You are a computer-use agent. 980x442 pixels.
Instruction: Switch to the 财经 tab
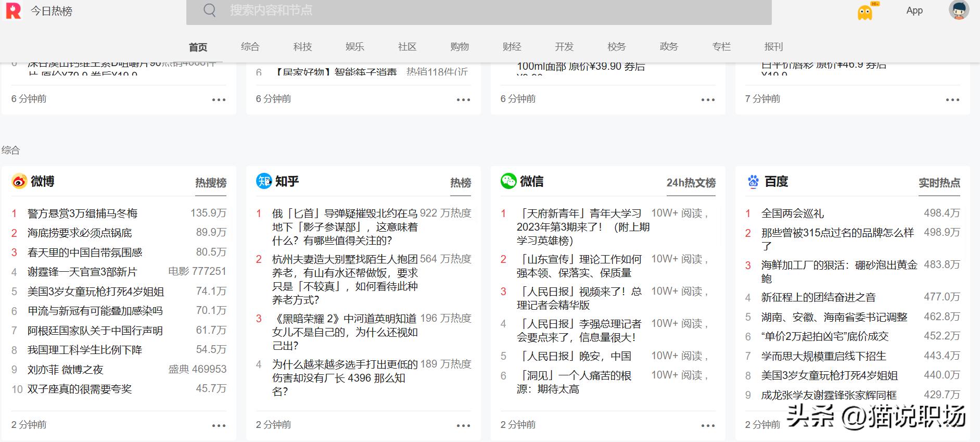point(512,47)
